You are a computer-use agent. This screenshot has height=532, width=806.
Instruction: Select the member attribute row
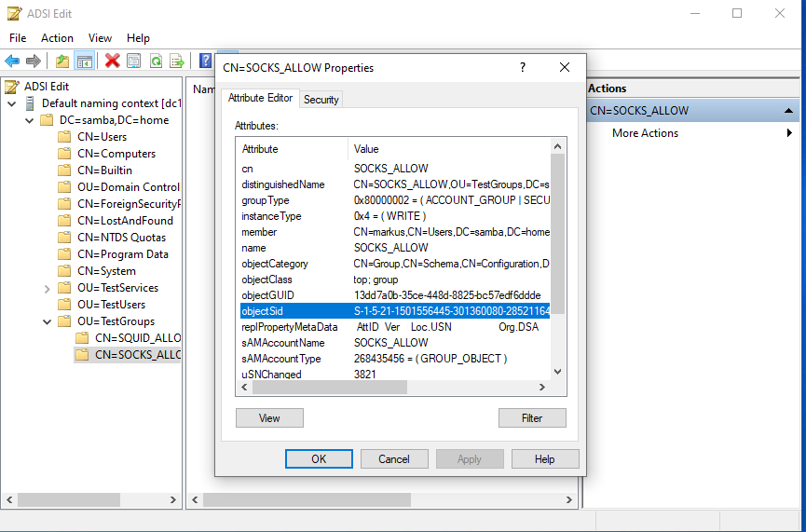[395, 232]
